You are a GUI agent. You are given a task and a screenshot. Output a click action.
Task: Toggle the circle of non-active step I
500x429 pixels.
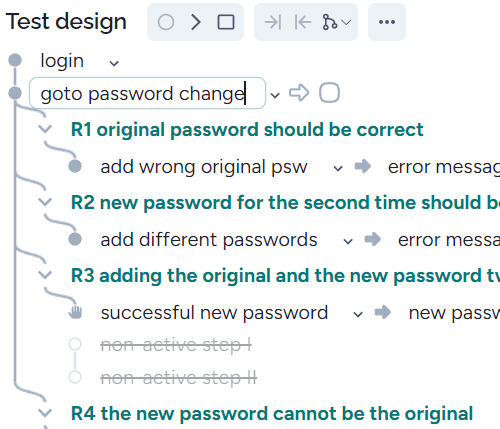coord(75,344)
